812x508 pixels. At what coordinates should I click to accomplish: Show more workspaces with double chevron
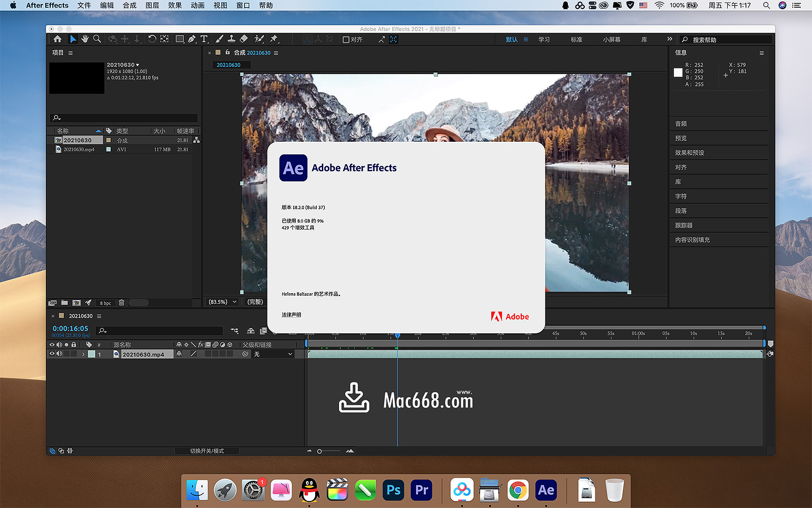tap(669, 39)
